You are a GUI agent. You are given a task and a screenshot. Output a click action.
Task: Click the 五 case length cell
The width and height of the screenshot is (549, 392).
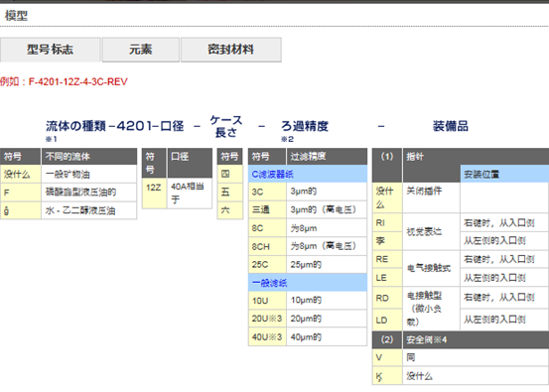coord(230,193)
